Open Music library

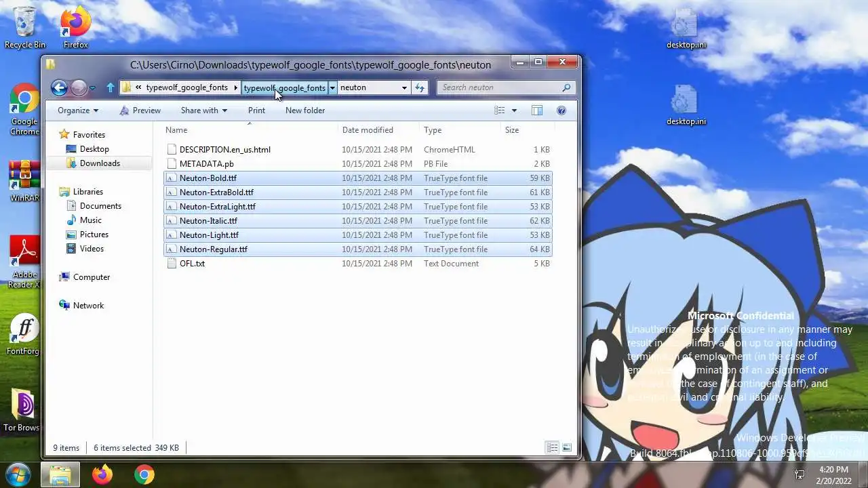(91, 220)
